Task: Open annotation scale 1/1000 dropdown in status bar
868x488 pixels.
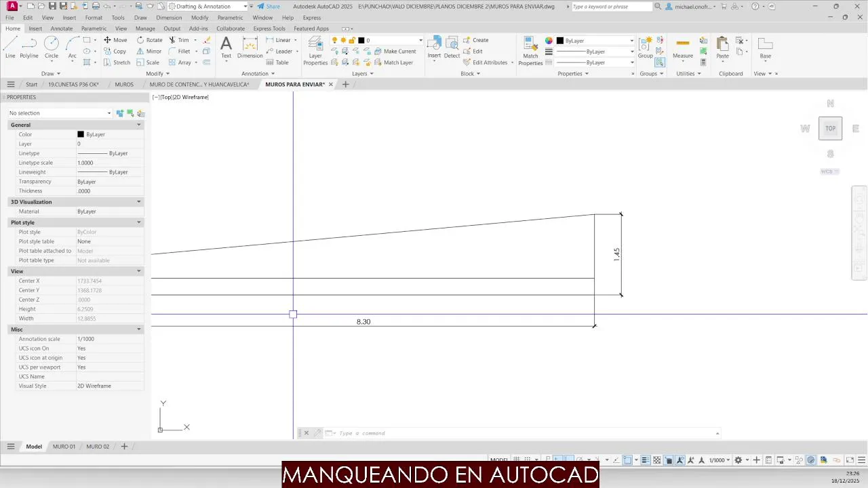Action: (x=719, y=460)
